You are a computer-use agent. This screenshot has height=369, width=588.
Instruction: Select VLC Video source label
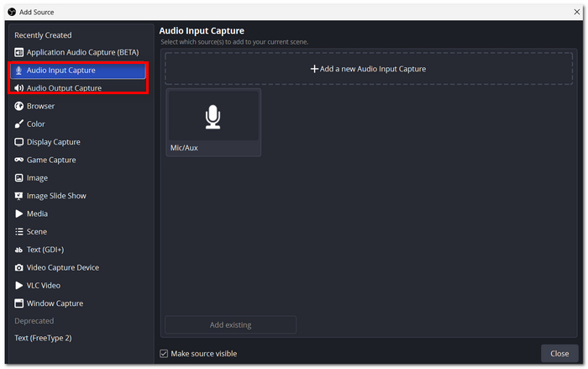pos(44,286)
